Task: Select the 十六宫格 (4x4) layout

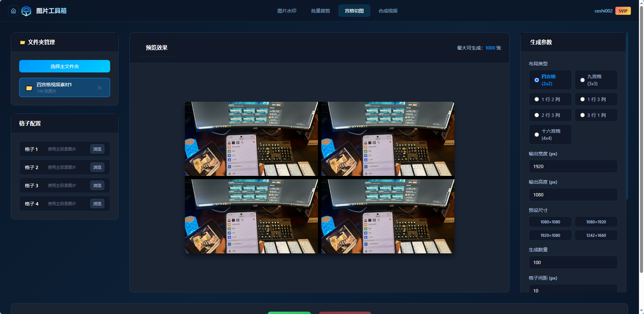Action: coord(550,134)
